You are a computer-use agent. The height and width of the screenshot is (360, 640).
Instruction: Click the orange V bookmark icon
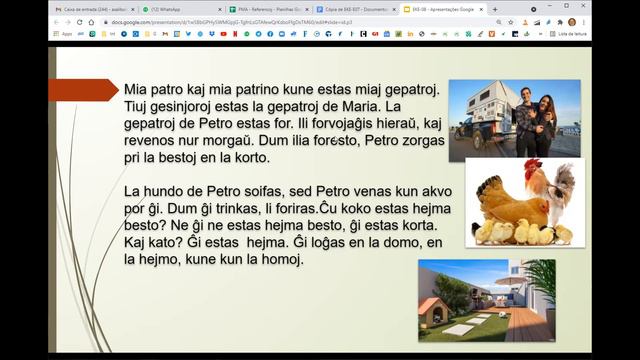tap(492, 34)
